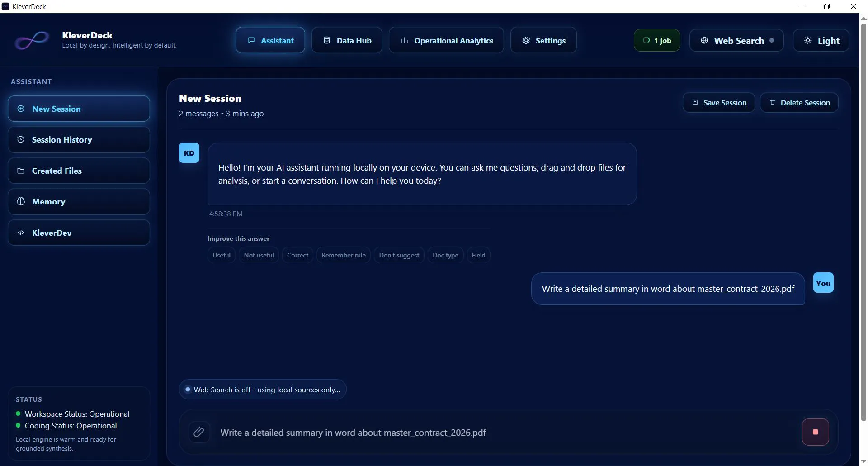Open the Memory section
The width and height of the screenshot is (868, 466).
(79, 201)
